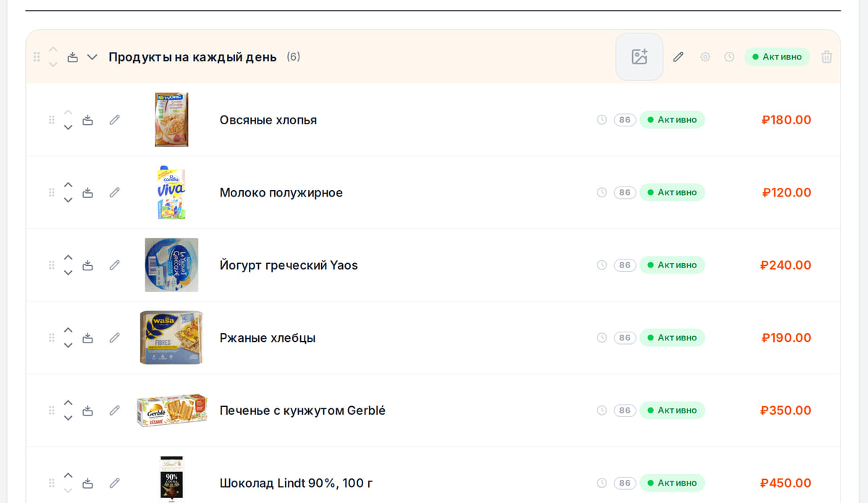The image size is (868, 503).
Task: Open the Gerblé cookie product thumbnail
Action: pos(171,410)
